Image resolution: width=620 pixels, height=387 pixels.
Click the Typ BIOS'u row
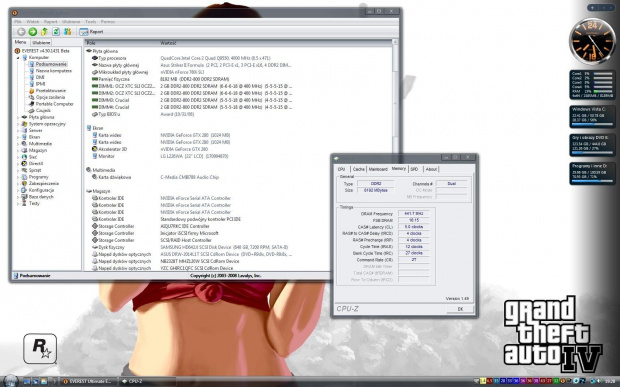143,114
